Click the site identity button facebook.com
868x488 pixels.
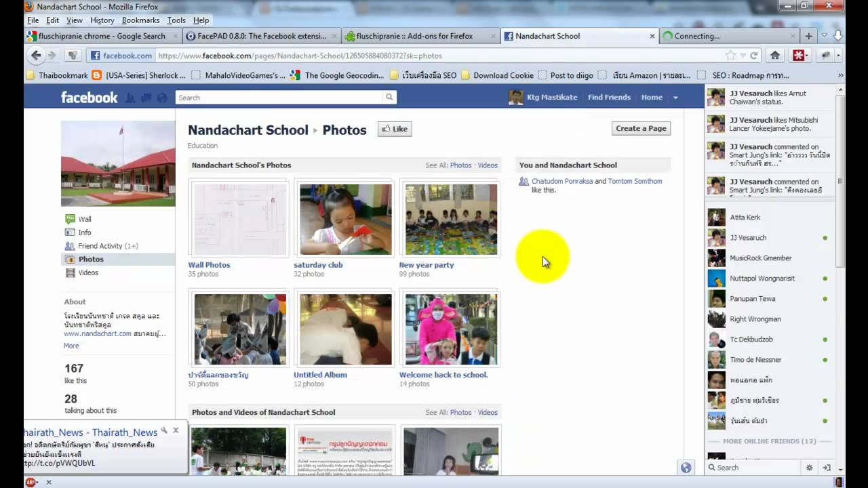point(121,56)
